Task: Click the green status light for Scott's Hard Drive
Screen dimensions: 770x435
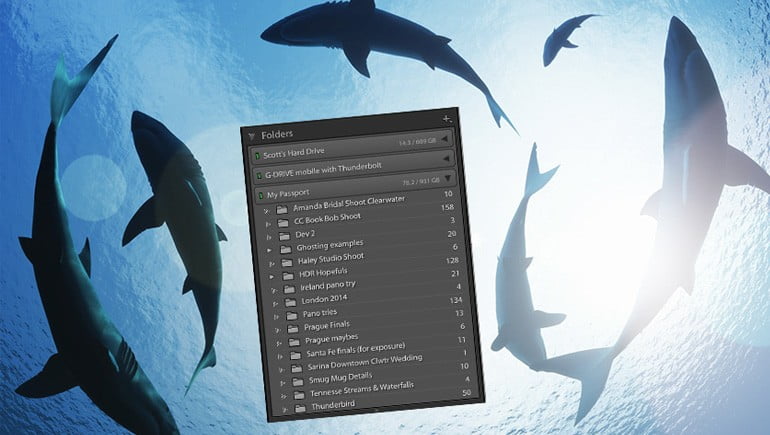Action: coord(256,157)
